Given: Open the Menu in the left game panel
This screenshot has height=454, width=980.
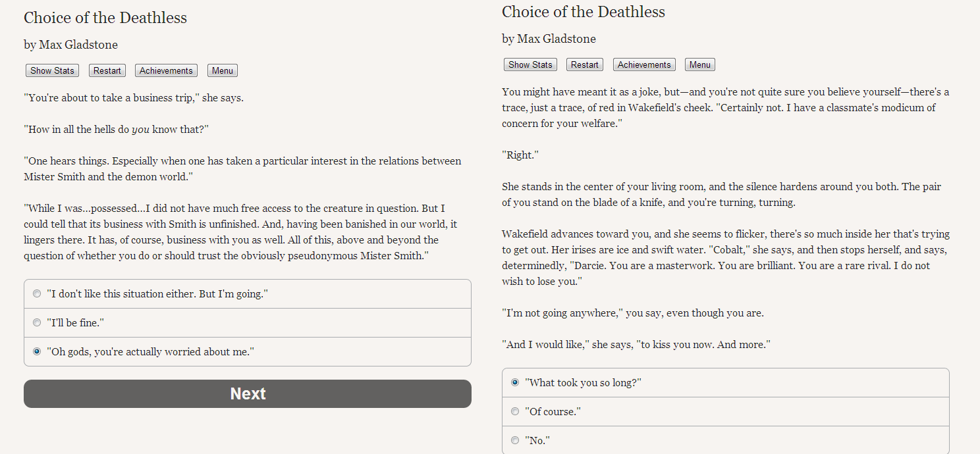Looking at the screenshot, I should 223,71.
